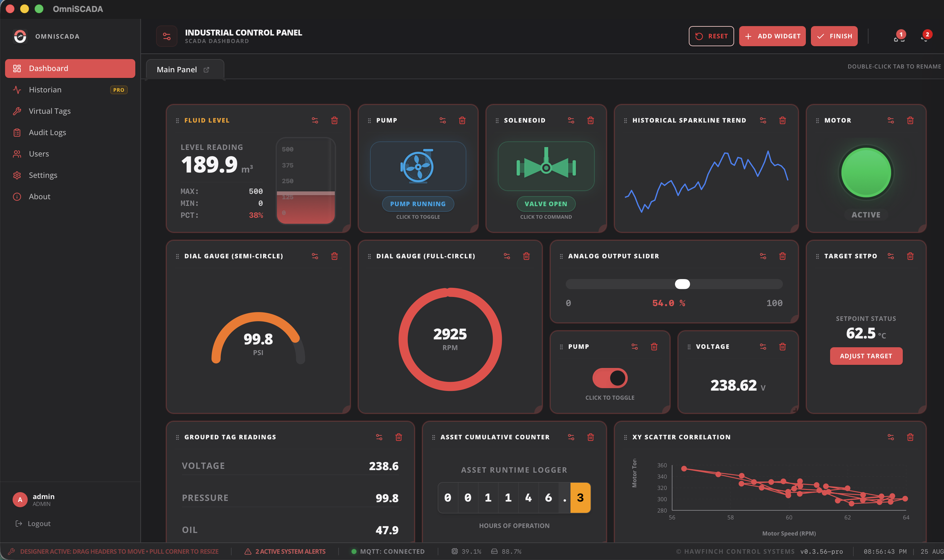Delete the Fluid Level widget
944x560 pixels.
point(334,120)
